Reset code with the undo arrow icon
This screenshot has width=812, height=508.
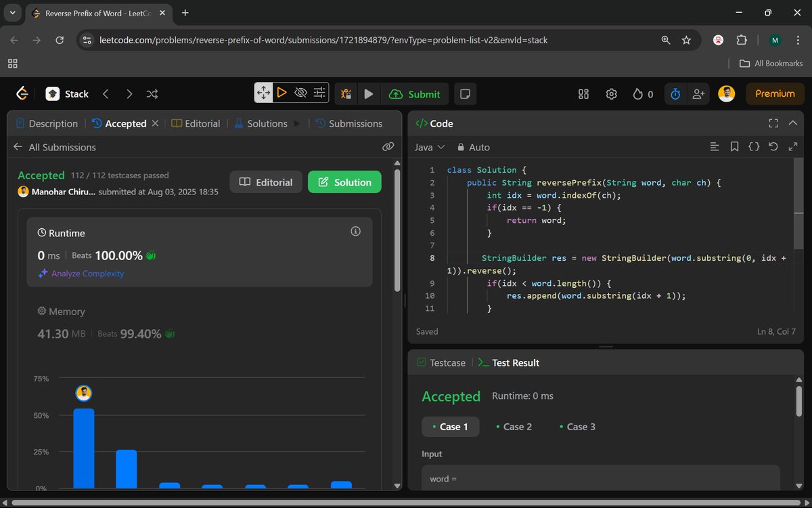click(x=773, y=146)
